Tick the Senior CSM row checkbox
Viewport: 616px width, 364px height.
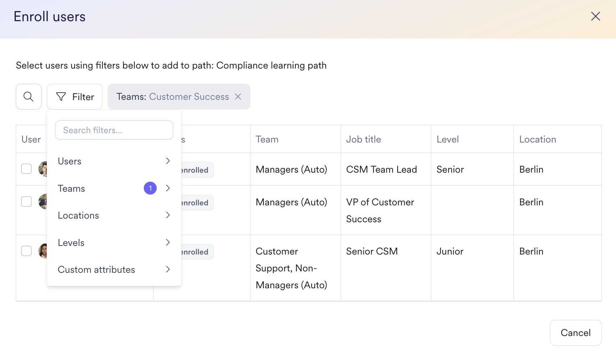(x=27, y=251)
